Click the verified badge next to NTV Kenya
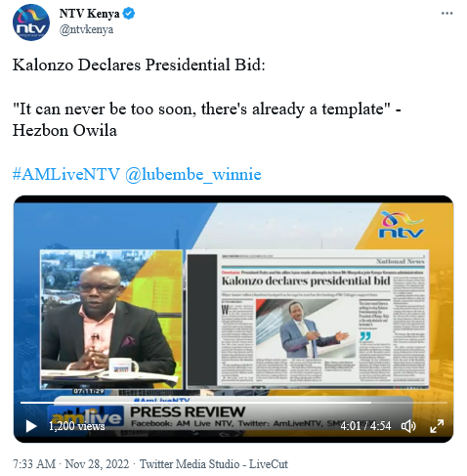The height and width of the screenshot is (476, 467). (129, 14)
